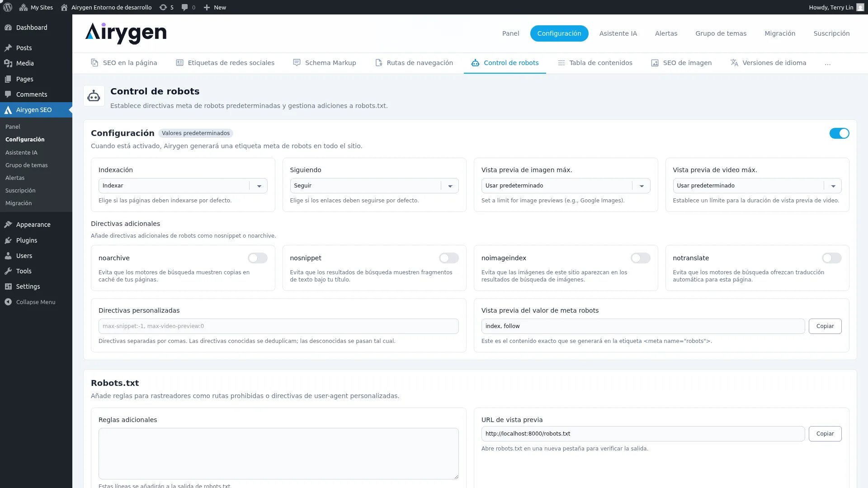Screen dimensions: 868x488
Task: Open the Panel submenu link in sidebar
Action: click(x=13, y=127)
